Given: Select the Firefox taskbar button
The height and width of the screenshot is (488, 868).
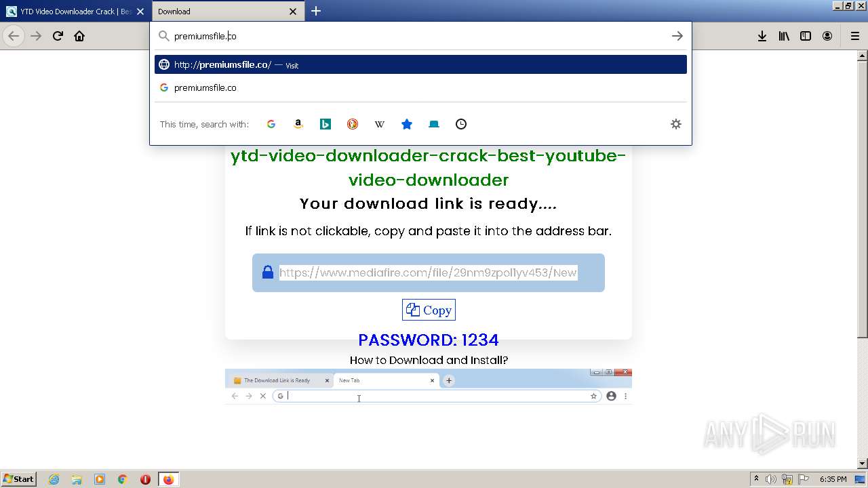Looking at the screenshot, I should point(168,479).
